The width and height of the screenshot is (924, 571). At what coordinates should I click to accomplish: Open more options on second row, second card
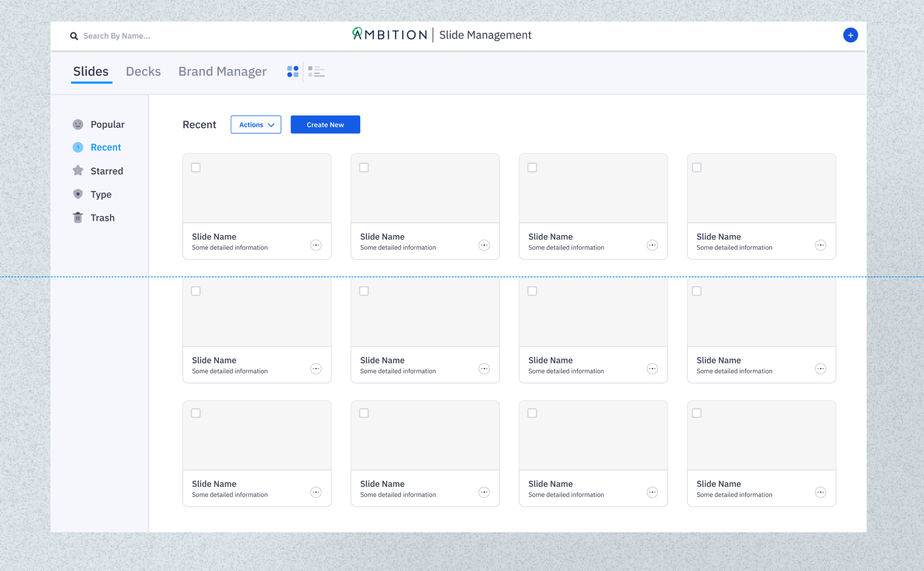[x=484, y=369]
